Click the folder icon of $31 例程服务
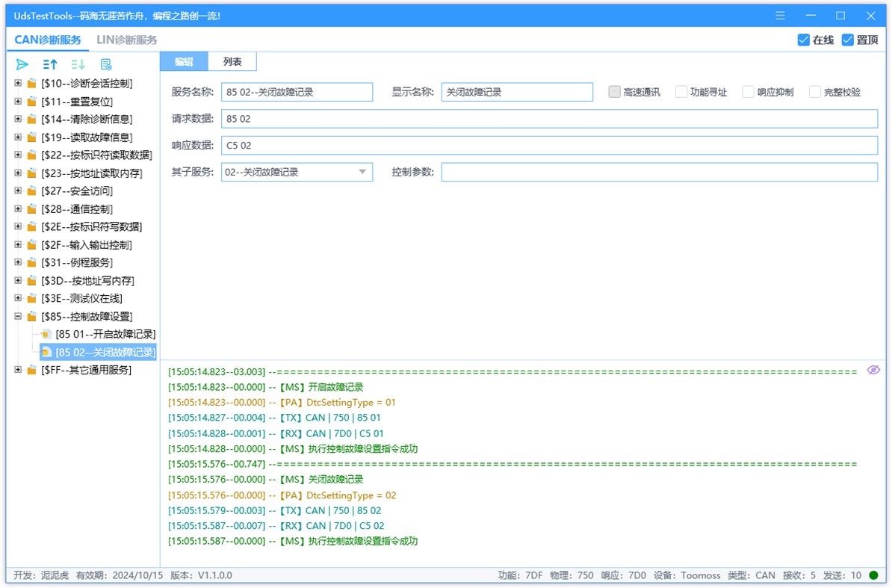The width and height of the screenshot is (892, 588). point(32,263)
